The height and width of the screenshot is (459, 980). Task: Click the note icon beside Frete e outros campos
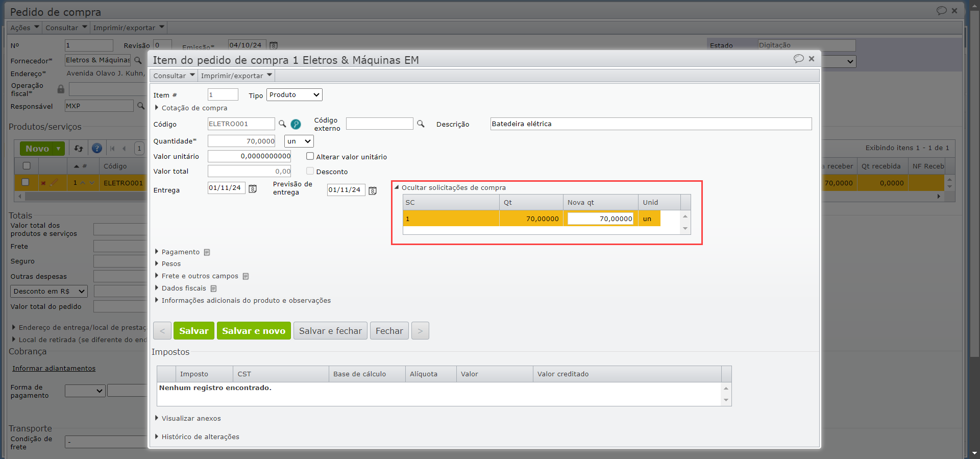coord(246,276)
